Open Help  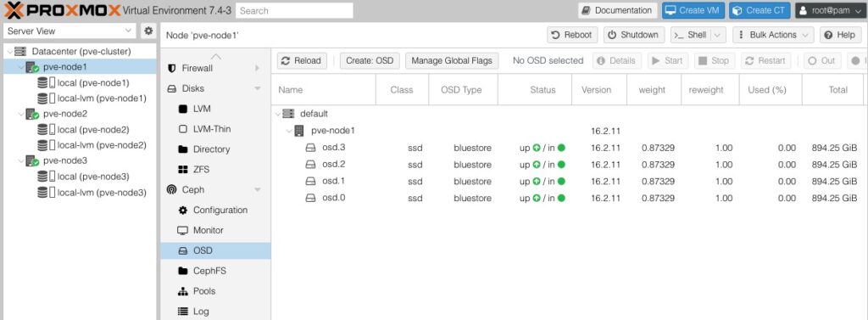pos(840,35)
